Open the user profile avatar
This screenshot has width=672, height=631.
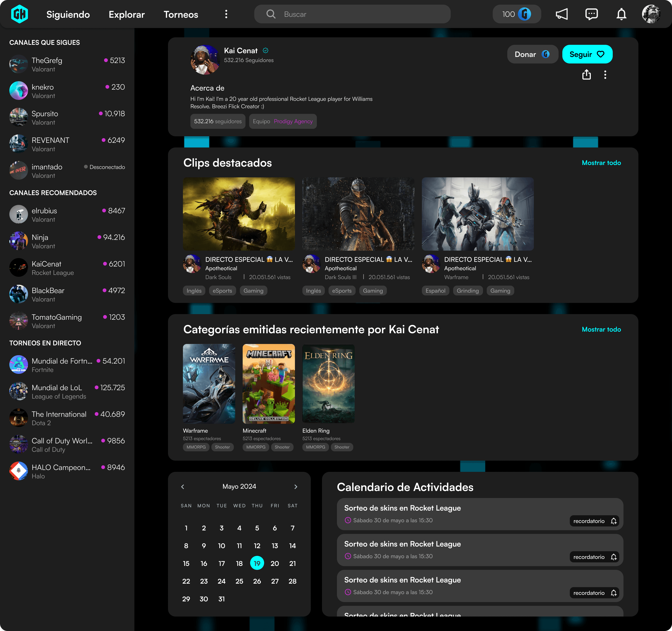(651, 14)
